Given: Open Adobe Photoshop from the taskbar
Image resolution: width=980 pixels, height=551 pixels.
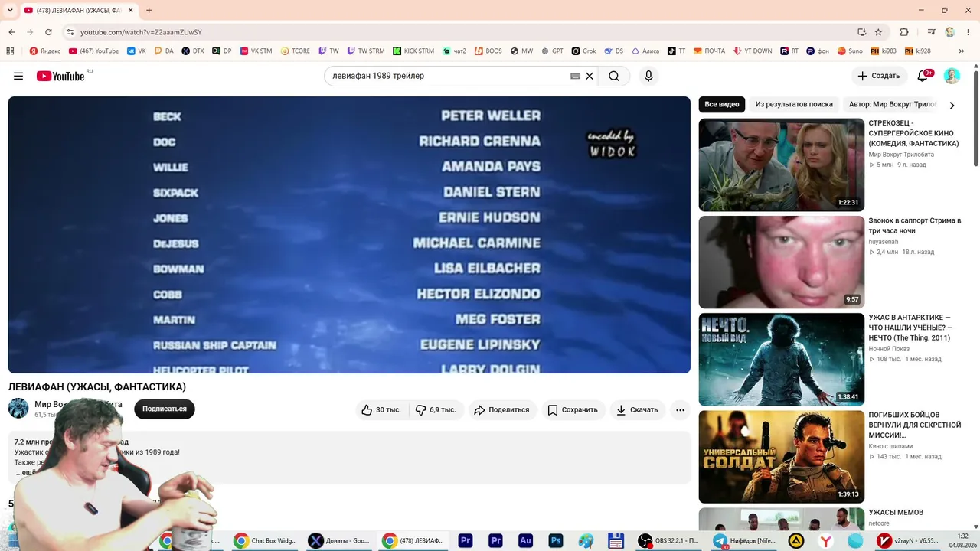Looking at the screenshot, I should 556,540.
